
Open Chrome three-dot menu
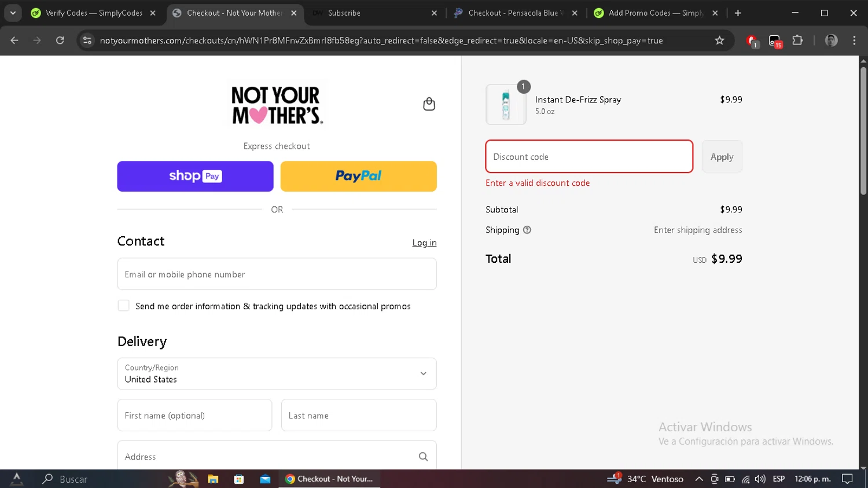854,41
